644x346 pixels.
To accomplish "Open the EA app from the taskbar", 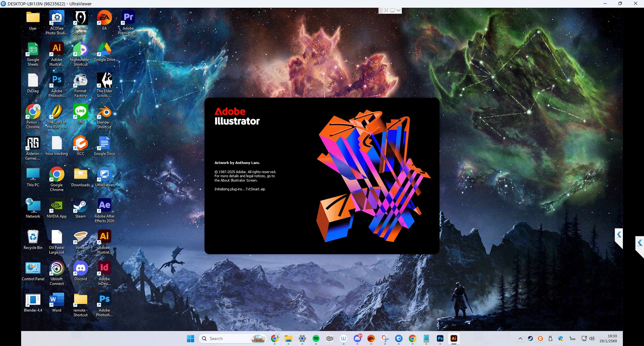I will point(371,339).
